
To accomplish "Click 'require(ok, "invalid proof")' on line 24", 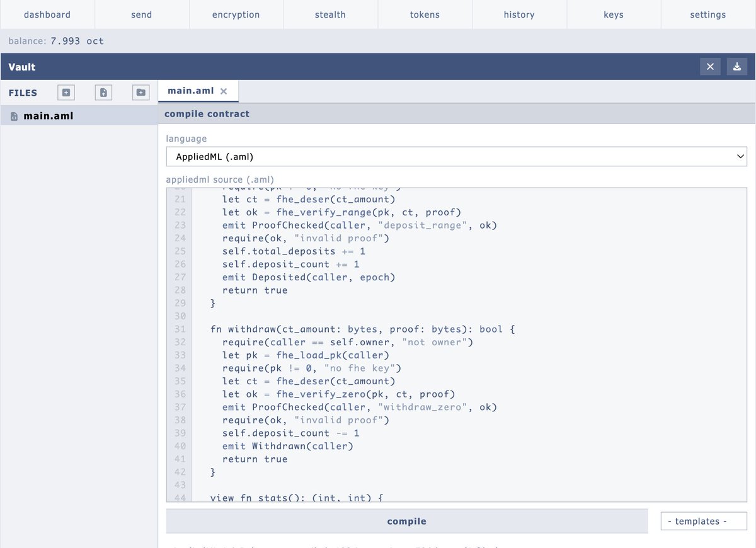I will [306, 238].
